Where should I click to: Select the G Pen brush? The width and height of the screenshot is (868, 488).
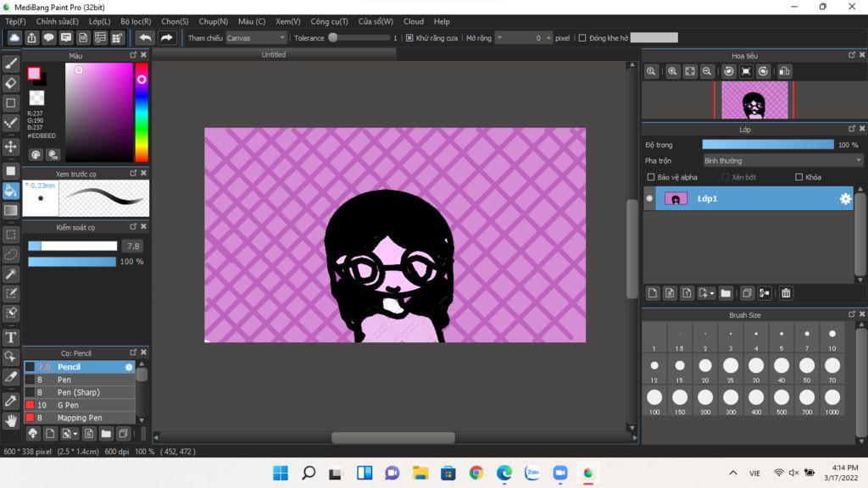point(80,405)
